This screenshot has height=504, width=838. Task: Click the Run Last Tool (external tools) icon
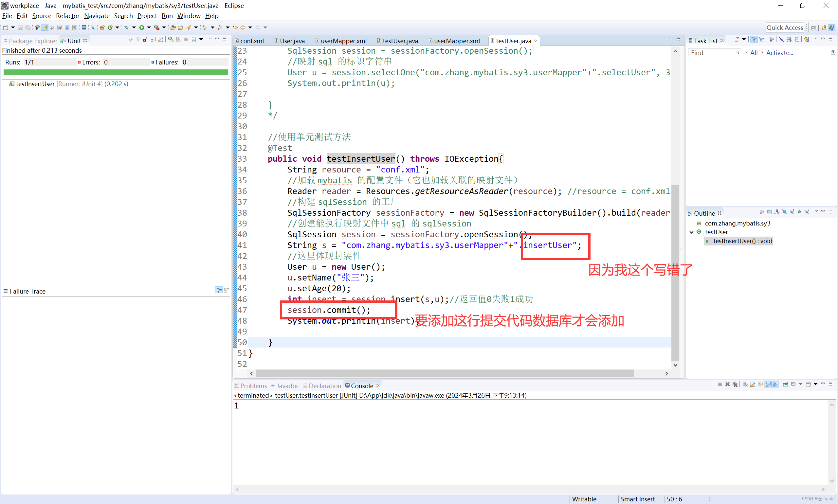(x=156, y=27)
